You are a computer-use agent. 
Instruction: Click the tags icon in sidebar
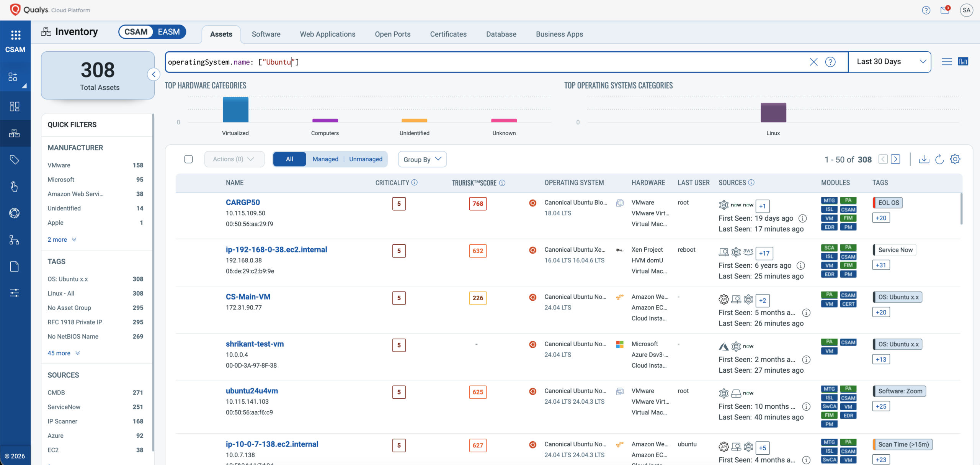[x=15, y=160]
